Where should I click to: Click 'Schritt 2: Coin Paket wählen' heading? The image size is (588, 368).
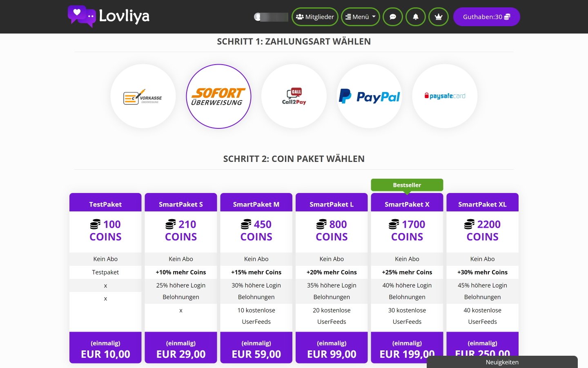(294, 159)
